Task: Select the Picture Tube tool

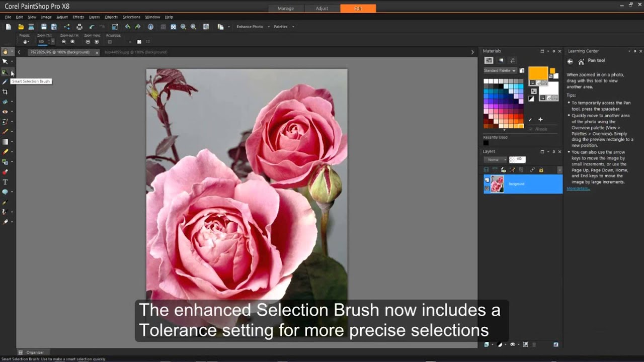Action: coord(5,172)
